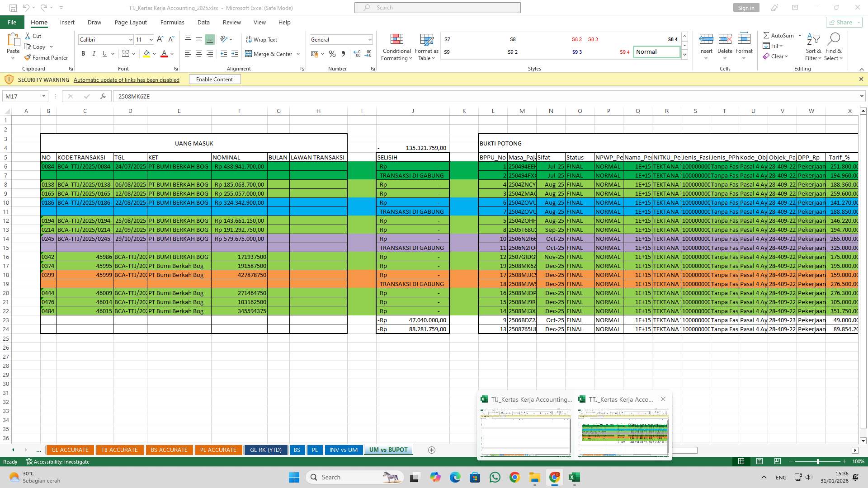The width and height of the screenshot is (868, 488).
Task: Expand the Number Format General dropdown
Action: click(x=370, y=40)
